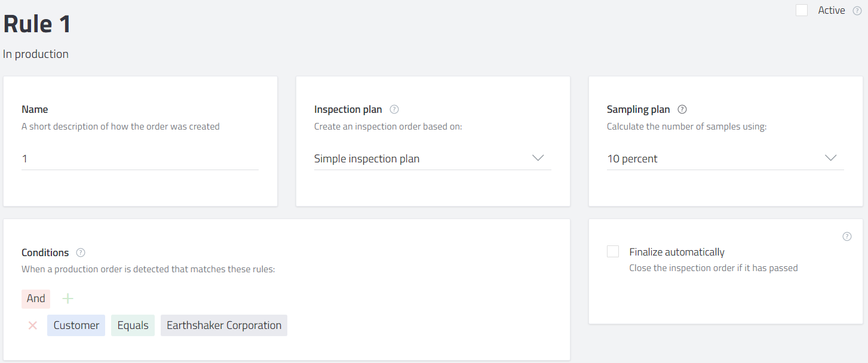This screenshot has height=363, width=868.
Task: Change the Customer condition field
Action: pos(76,325)
